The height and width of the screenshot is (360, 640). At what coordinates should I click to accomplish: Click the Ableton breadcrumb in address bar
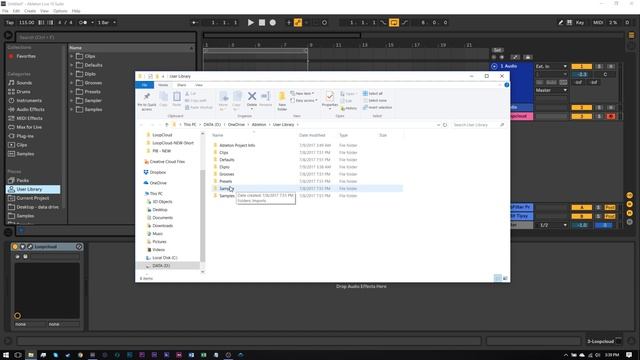pyautogui.click(x=259, y=124)
